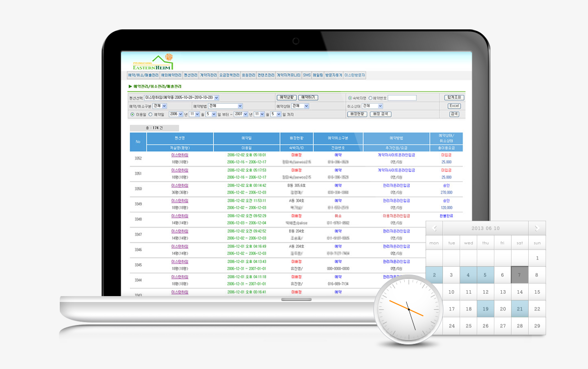The width and height of the screenshot is (588, 369).
Task: Click the guest name search text field
Action: pyautogui.click(x=402, y=98)
